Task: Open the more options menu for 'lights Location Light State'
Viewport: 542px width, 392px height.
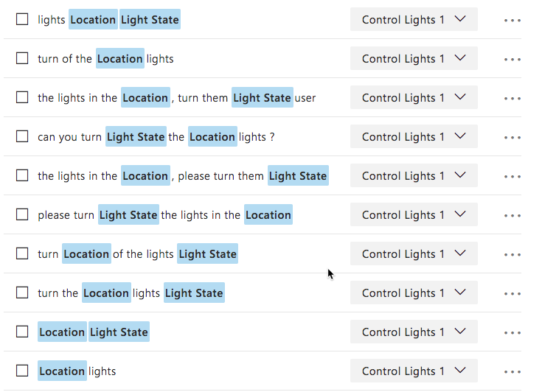Action: point(512,21)
